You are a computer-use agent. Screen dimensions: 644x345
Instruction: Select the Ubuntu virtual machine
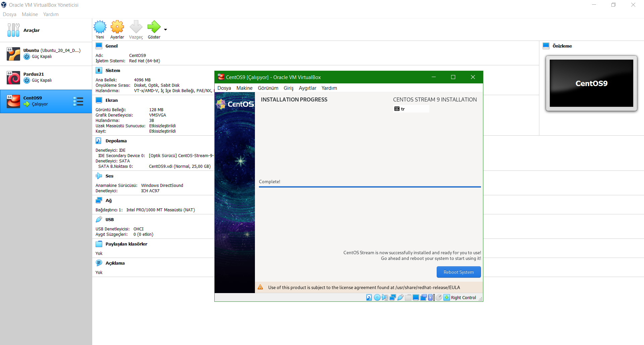click(x=46, y=54)
